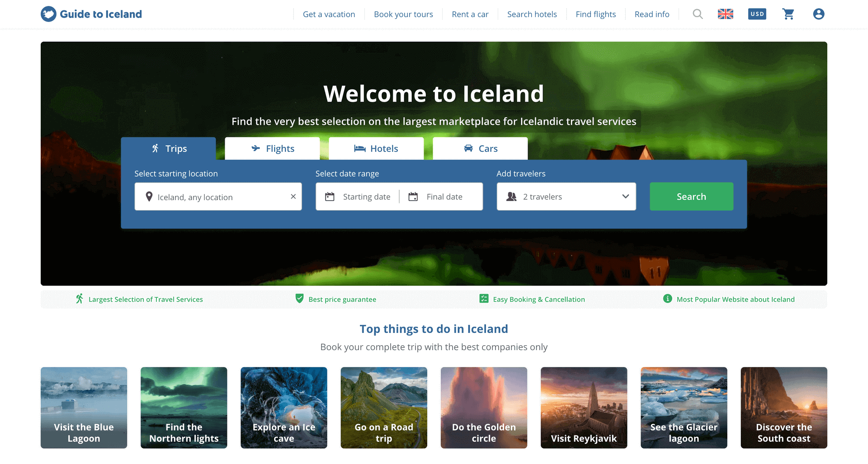Click the bed icon in Hotels tab
Image resolution: width=868 pixels, height=464 pixels.
pyautogui.click(x=360, y=148)
